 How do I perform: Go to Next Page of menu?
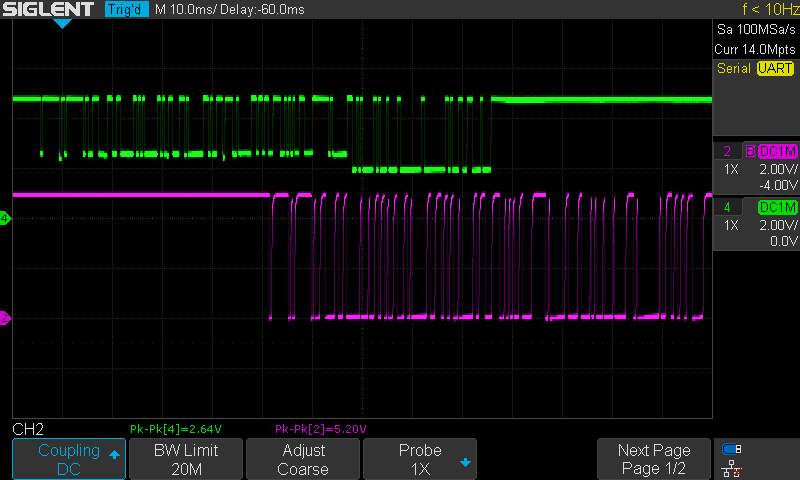654,459
